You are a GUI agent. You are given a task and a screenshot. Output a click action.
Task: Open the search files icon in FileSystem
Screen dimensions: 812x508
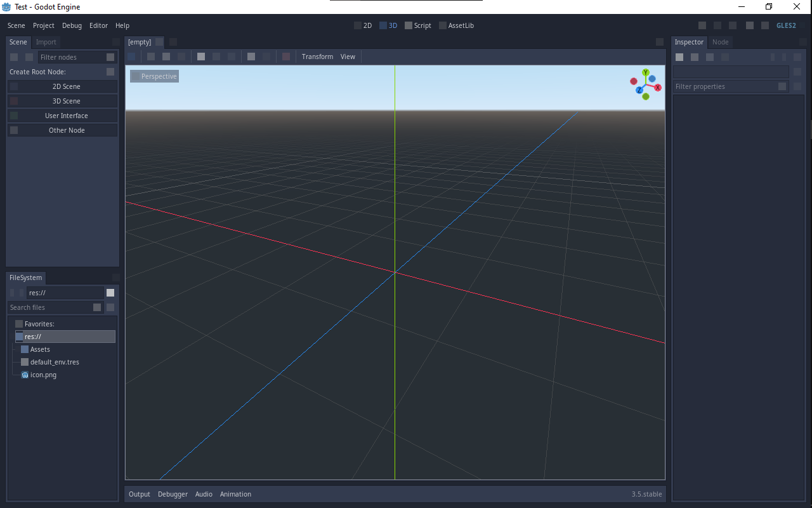[96, 307]
